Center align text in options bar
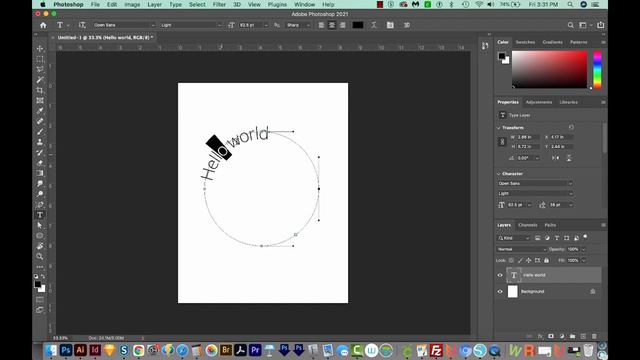This screenshot has height=360, width=640. coord(332,25)
